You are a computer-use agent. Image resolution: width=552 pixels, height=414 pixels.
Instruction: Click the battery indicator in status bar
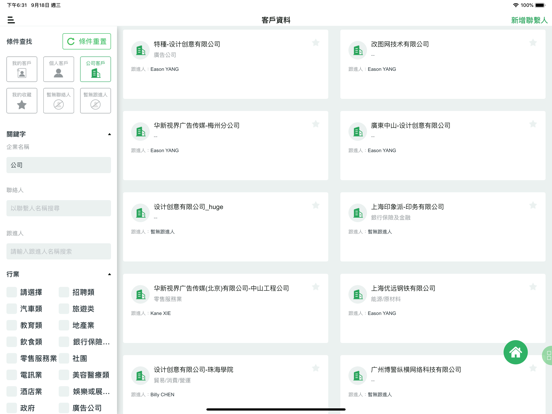540,5
